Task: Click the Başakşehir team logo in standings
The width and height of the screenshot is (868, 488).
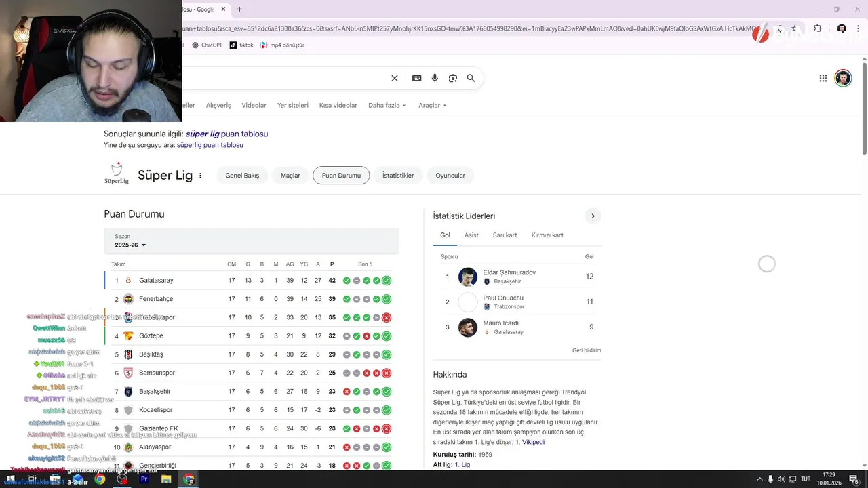Action: (x=128, y=392)
